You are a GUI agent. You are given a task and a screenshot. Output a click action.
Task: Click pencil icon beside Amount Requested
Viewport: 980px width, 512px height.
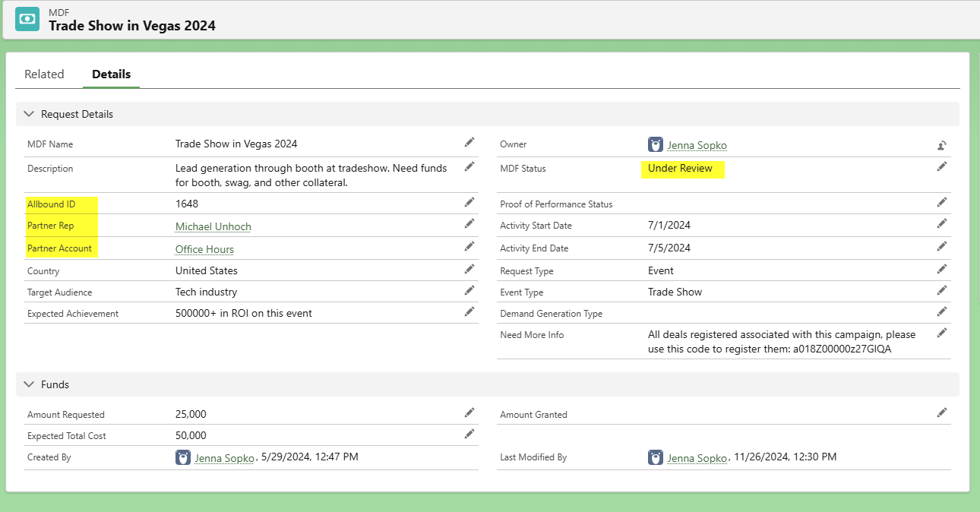click(x=469, y=412)
